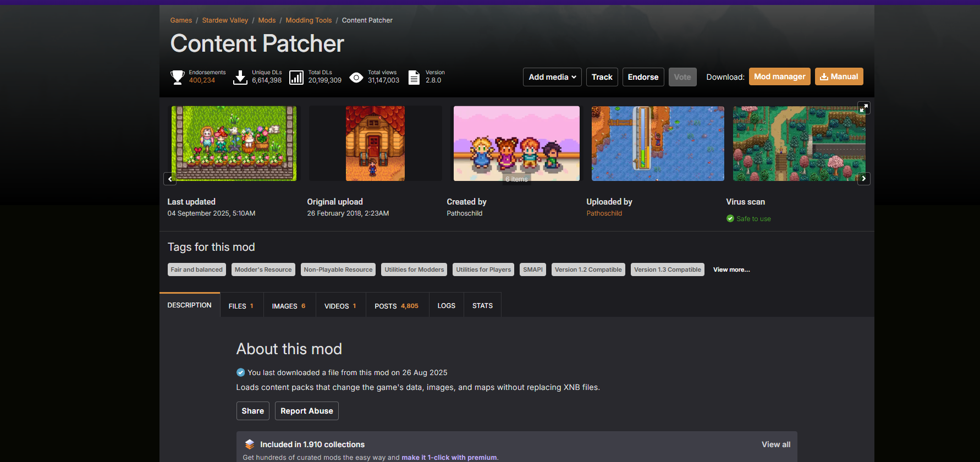Click the Safe to use status text

[753, 219]
